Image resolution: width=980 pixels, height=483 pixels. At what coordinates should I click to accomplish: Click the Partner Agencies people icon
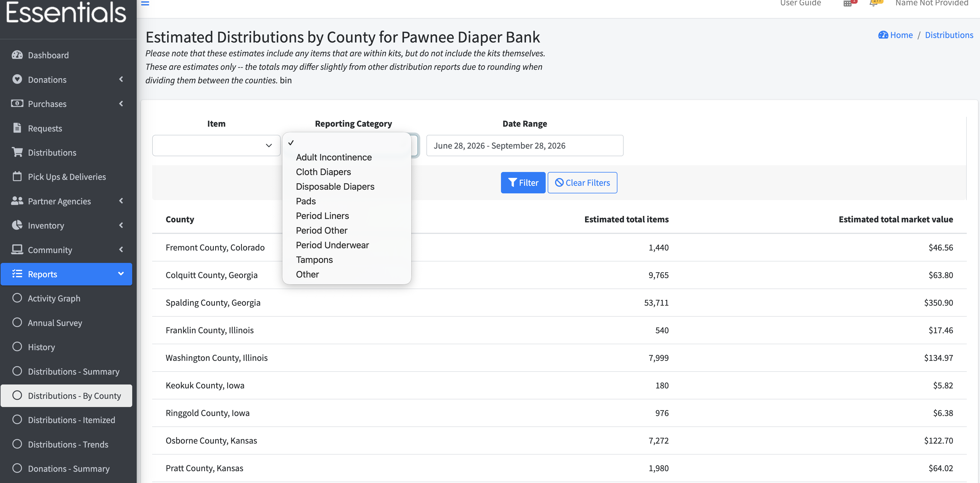coord(17,201)
